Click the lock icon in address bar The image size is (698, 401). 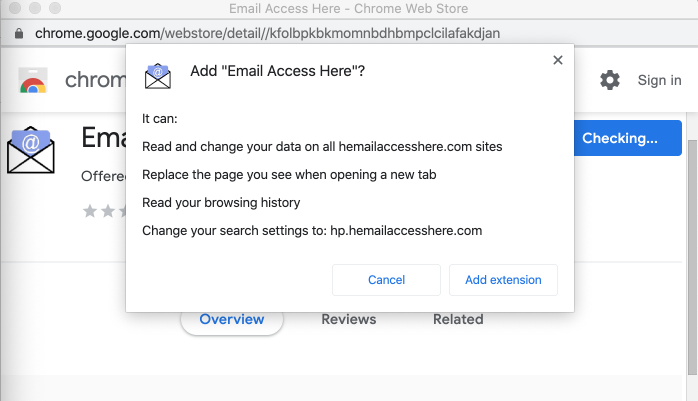coord(18,33)
